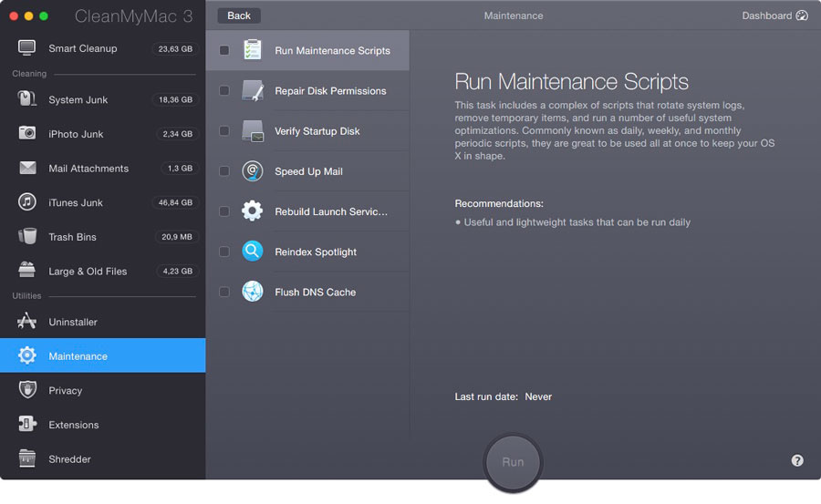Click the iTunes Junk label
The height and width of the screenshot is (504, 821).
pyautogui.click(x=76, y=202)
